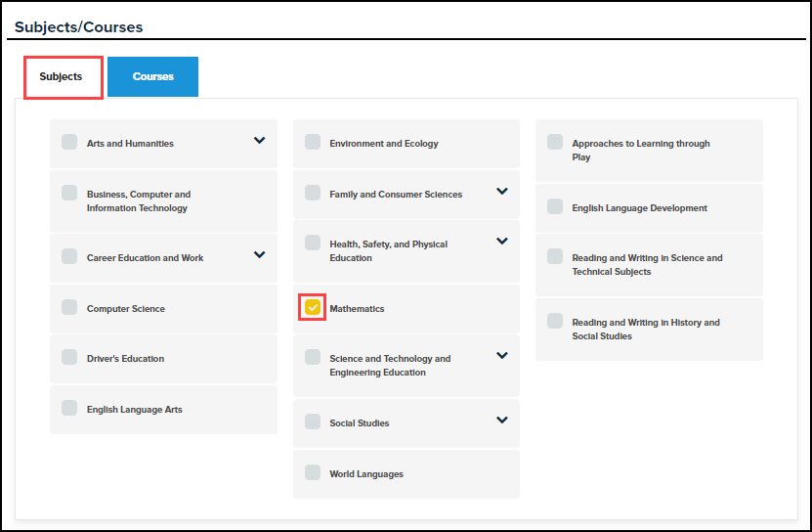
Task: Expand the Arts and Humanities chevron
Action: [x=259, y=141]
